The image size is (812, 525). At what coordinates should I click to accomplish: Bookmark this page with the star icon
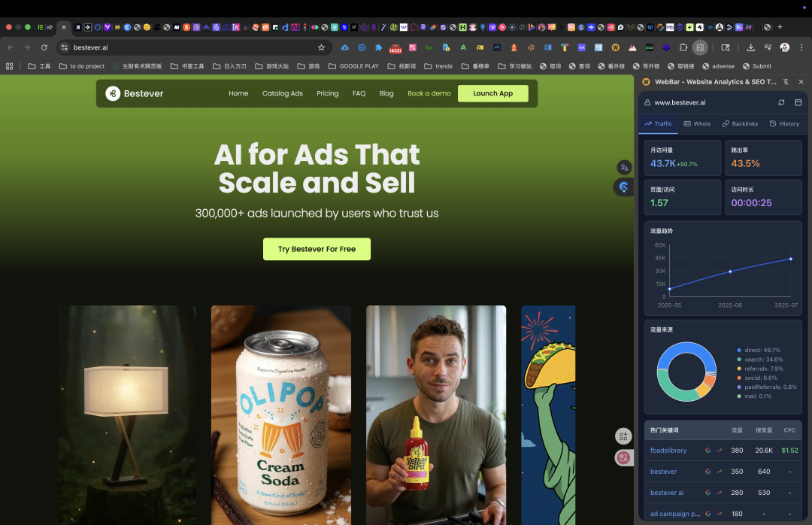coord(321,47)
